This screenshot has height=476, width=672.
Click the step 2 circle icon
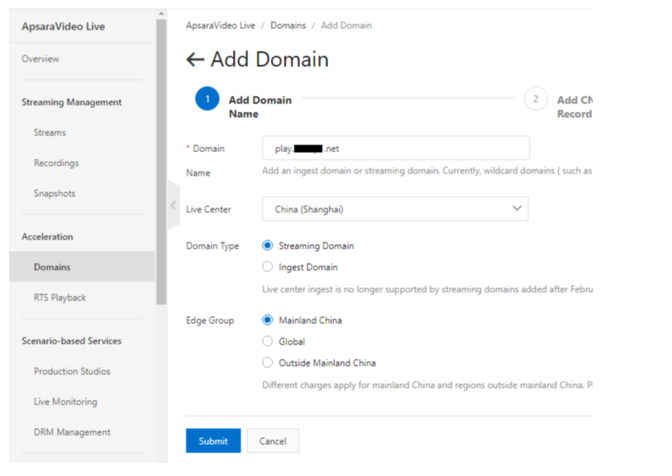pyautogui.click(x=535, y=100)
